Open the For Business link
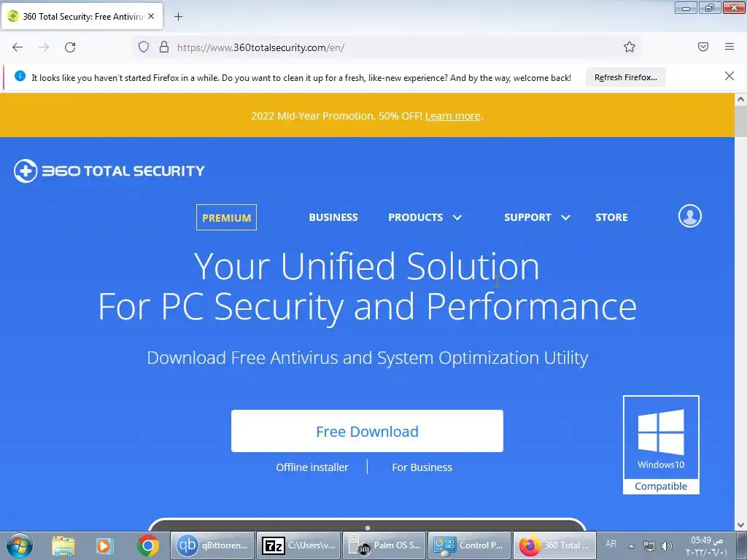 click(422, 467)
